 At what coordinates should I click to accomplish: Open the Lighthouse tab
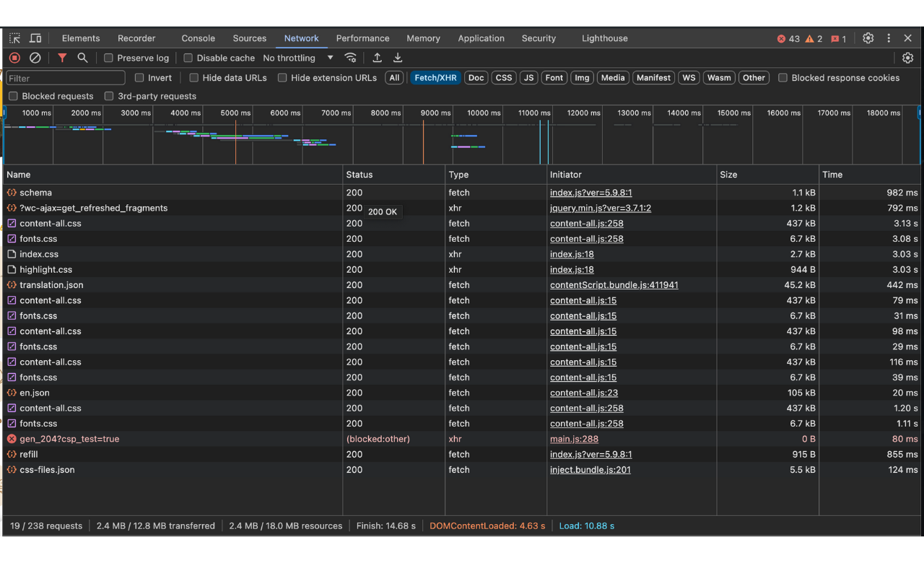(605, 38)
